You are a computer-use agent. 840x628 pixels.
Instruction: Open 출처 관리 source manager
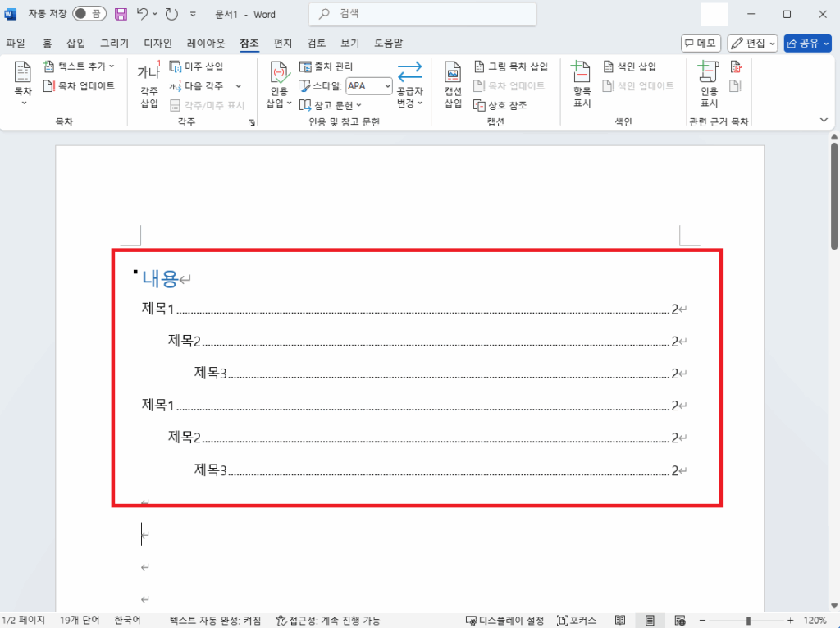tap(326, 66)
